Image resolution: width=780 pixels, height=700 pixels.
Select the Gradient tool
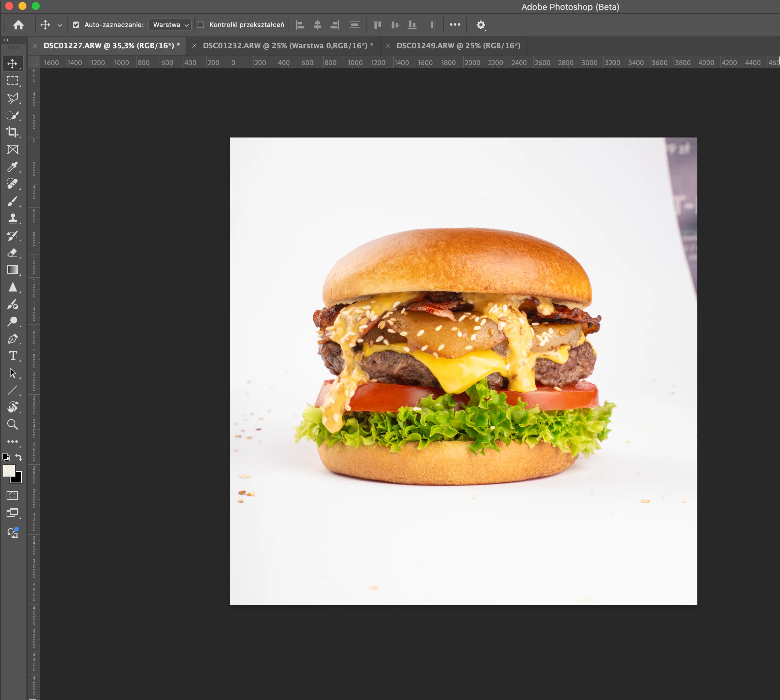tap(12, 270)
